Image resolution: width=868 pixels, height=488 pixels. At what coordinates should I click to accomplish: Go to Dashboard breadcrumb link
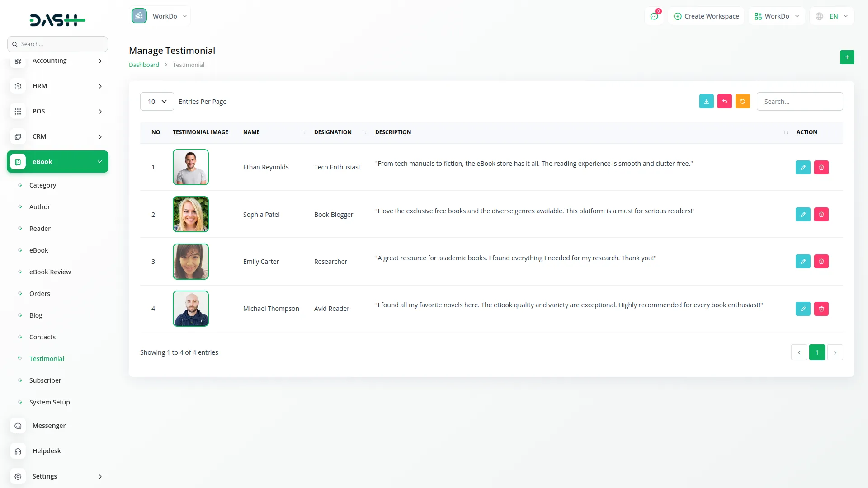pos(144,65)
